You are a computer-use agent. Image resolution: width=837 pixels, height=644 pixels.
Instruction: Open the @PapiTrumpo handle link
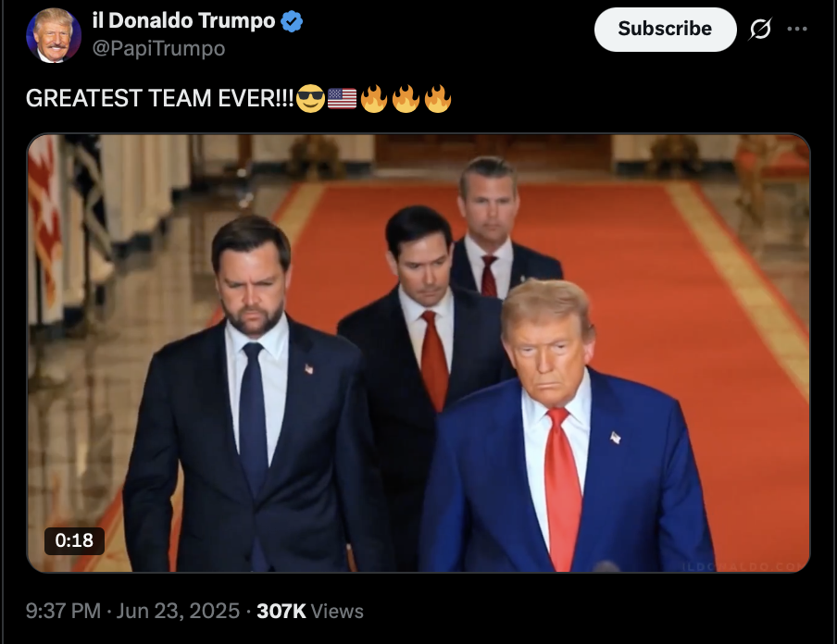click(x=158, y=48)
